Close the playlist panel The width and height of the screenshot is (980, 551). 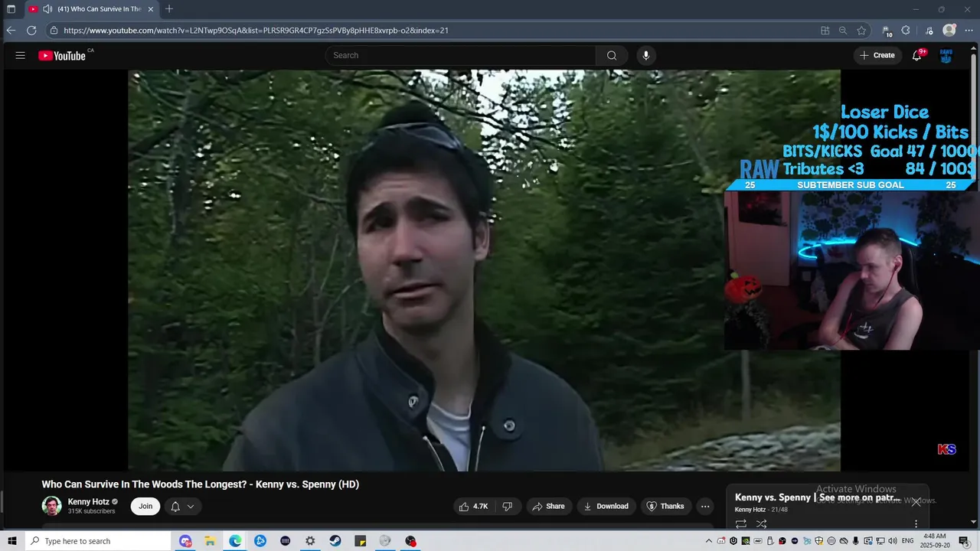pyautogui.click(x=916, y=502)
